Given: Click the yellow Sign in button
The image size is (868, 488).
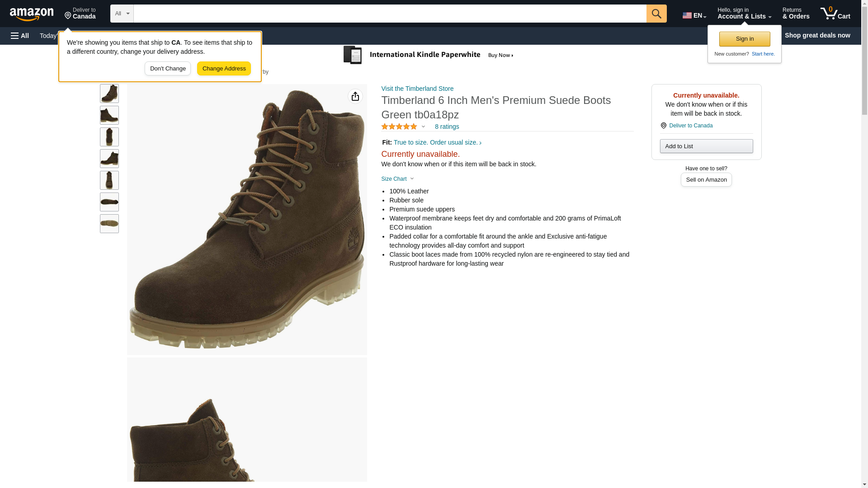Looking at the screenshot, I should (x=745, y=39).
